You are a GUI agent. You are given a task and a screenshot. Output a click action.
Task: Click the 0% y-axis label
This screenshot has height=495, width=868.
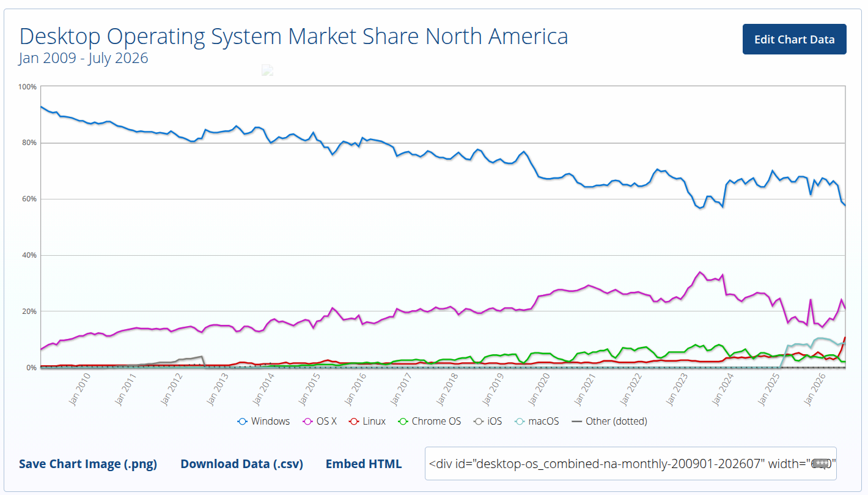32,368
